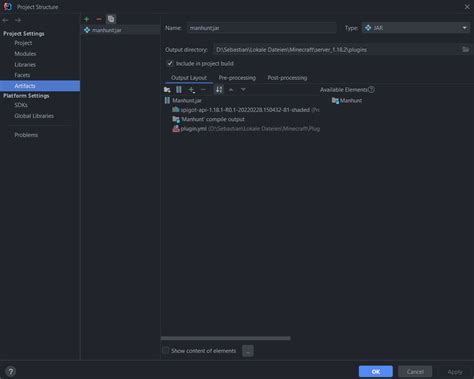Select the plugin.yml file entry

(246, 129)
